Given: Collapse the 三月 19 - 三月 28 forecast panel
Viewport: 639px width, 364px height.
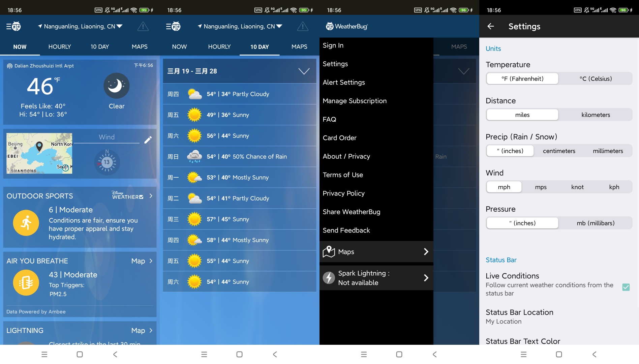Looking at the screenshot, I should pyautogui.click(x=304, y=71).
